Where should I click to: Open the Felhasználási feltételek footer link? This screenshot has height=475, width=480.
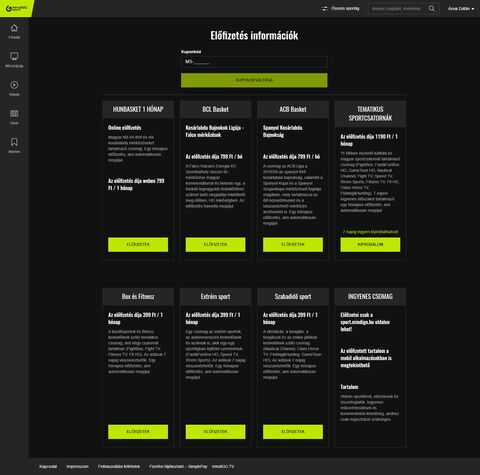click(119, 467)
